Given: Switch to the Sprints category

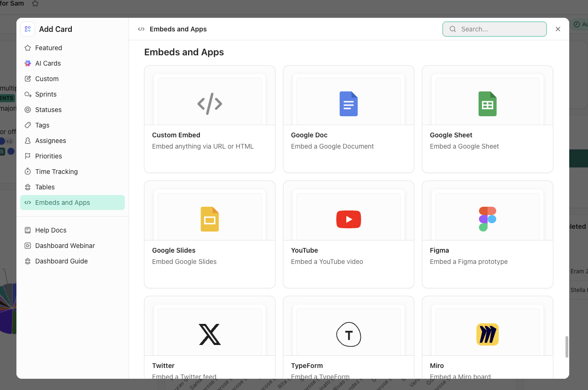Looking at the screenshot, I should coord(72,94).
